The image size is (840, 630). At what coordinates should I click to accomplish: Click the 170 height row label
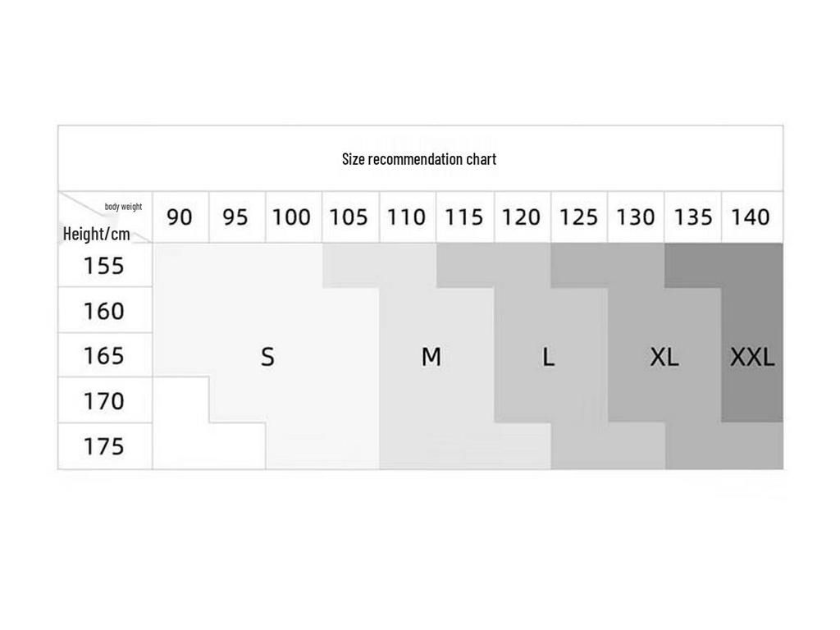(x=104, y=401)
